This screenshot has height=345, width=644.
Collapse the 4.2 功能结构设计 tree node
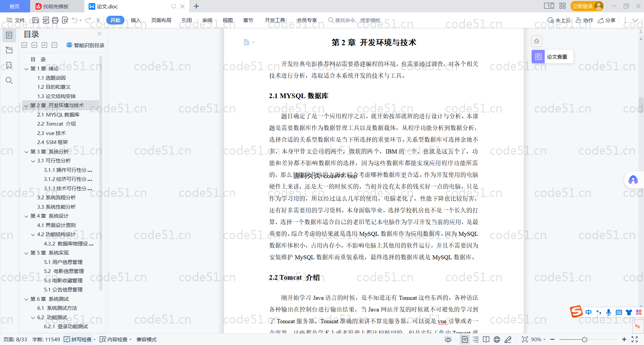[33, 234]
